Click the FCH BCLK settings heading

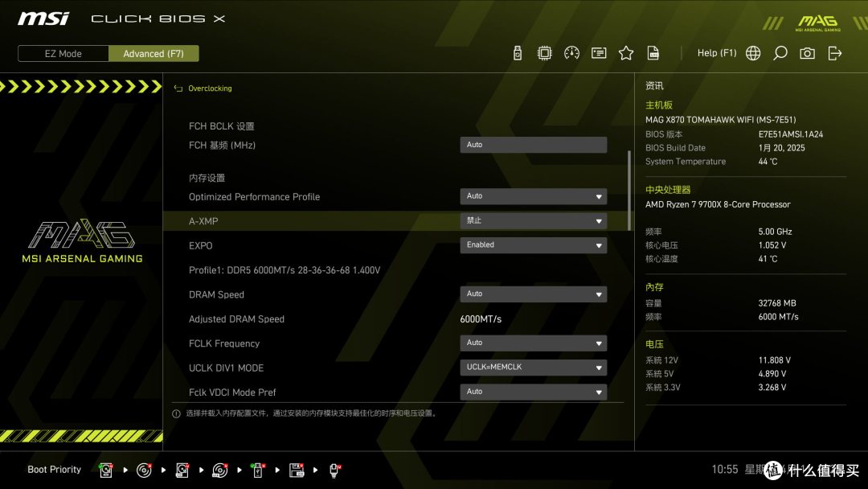click(x=222, y=126)
